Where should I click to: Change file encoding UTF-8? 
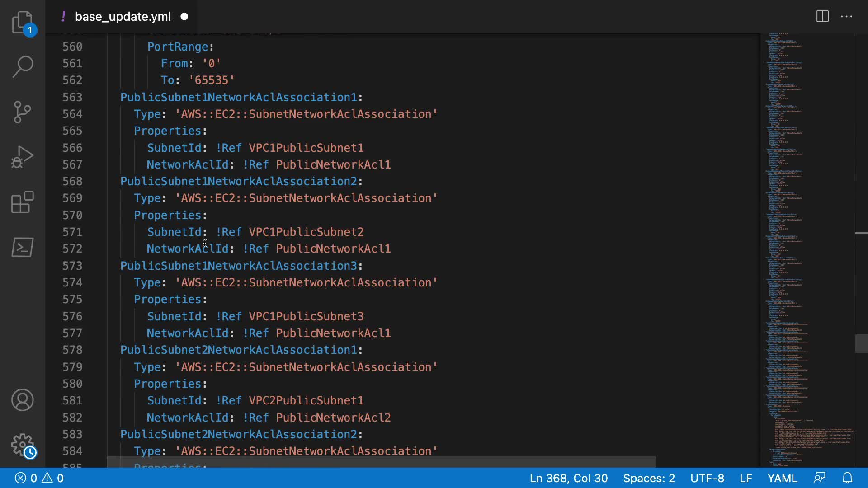tap(707, 478)
